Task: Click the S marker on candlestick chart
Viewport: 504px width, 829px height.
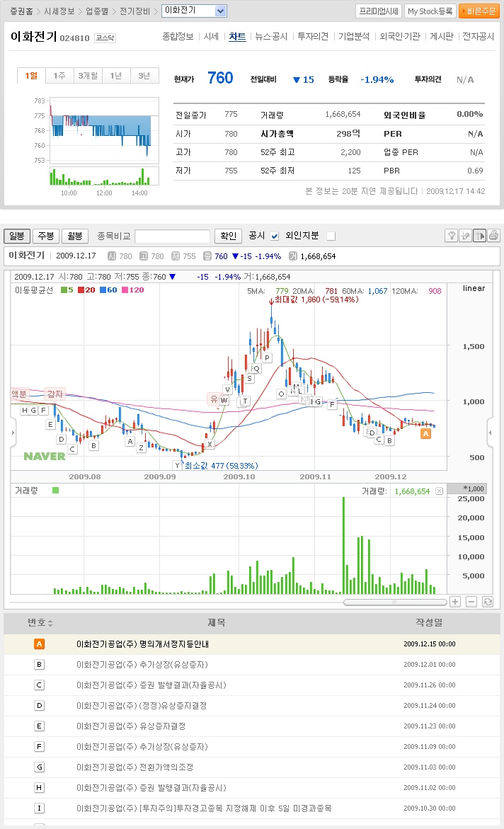Action: (250, 379)
